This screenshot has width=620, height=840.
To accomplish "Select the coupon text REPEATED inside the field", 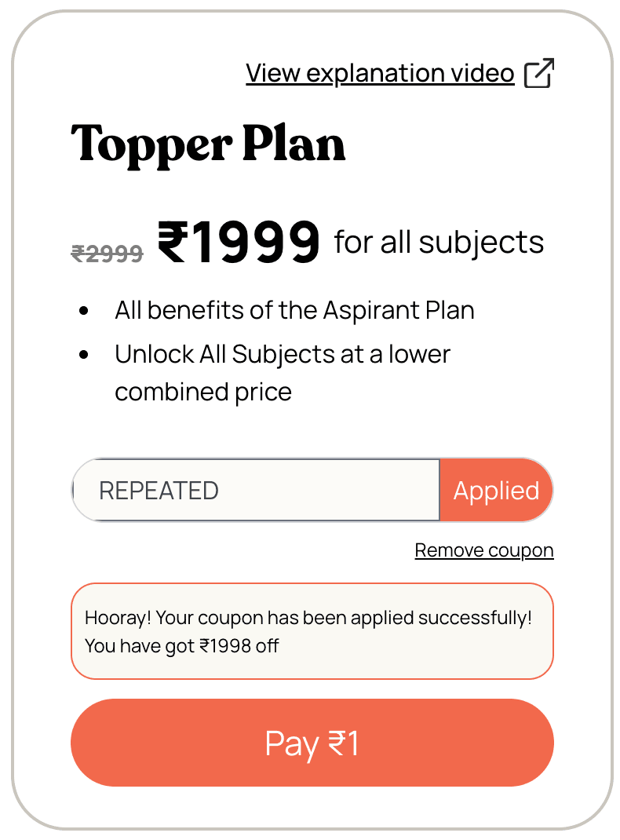I will click(x=159, y=490).
